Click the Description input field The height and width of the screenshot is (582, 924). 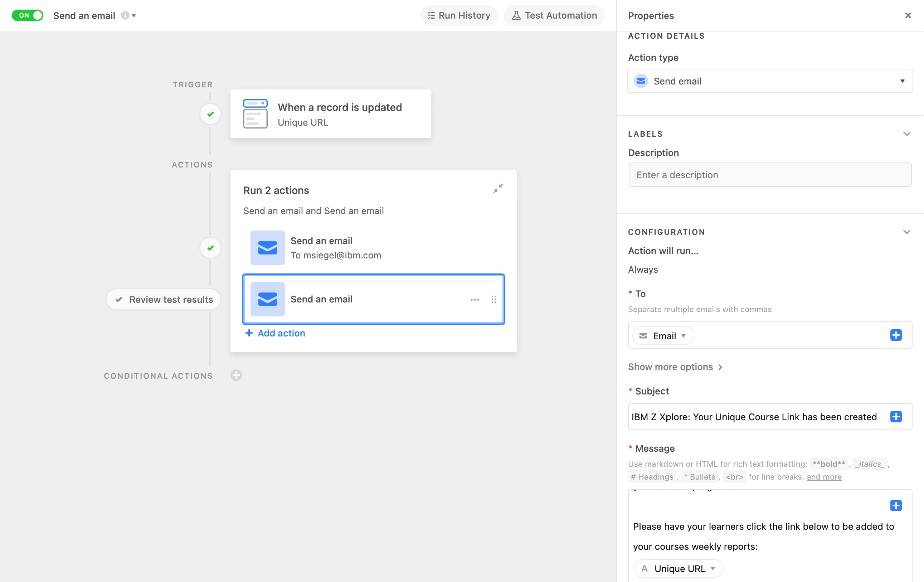[769, 175]
